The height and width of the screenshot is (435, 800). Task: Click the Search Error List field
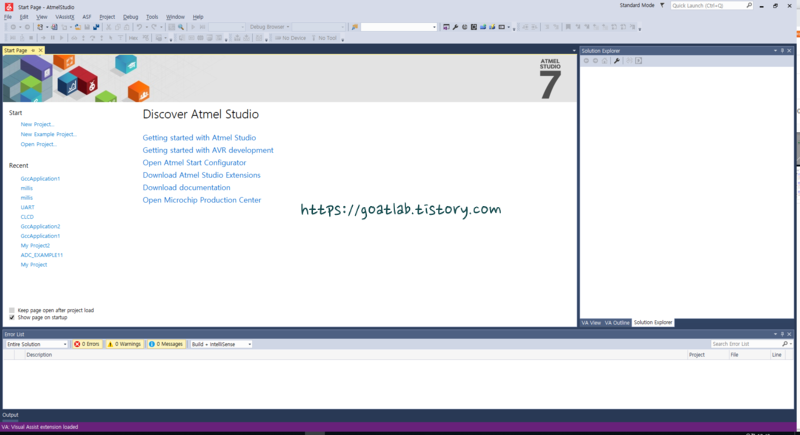[747, 344]
